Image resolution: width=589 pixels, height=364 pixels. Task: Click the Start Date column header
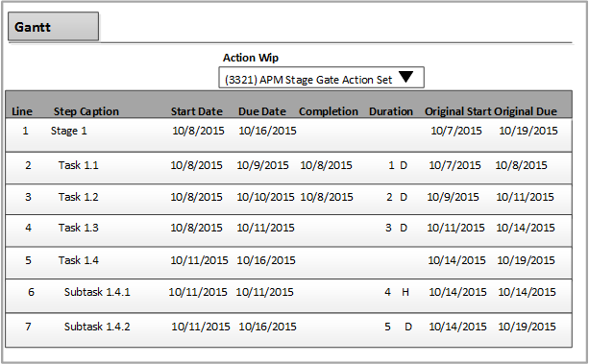click(196, 111)
